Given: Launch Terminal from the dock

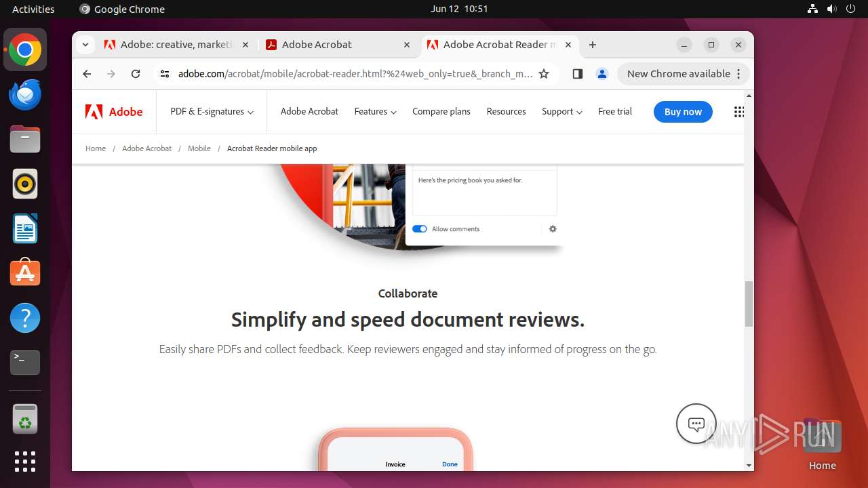Looking at the screenshot, I should pyautogui.click(x=25, y=363).
